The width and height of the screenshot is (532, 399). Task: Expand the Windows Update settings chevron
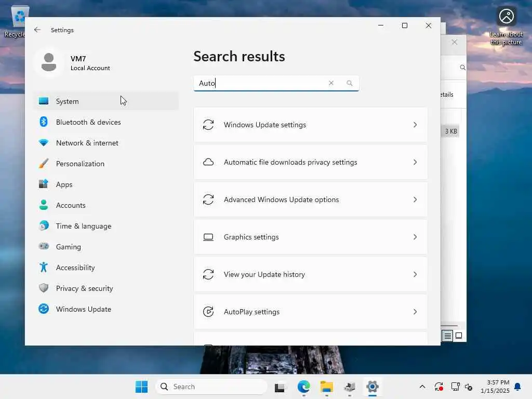415,125
